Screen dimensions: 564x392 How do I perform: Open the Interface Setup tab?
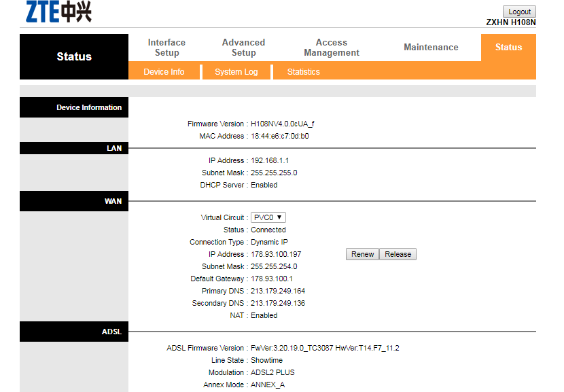click(x=166, y=48)
